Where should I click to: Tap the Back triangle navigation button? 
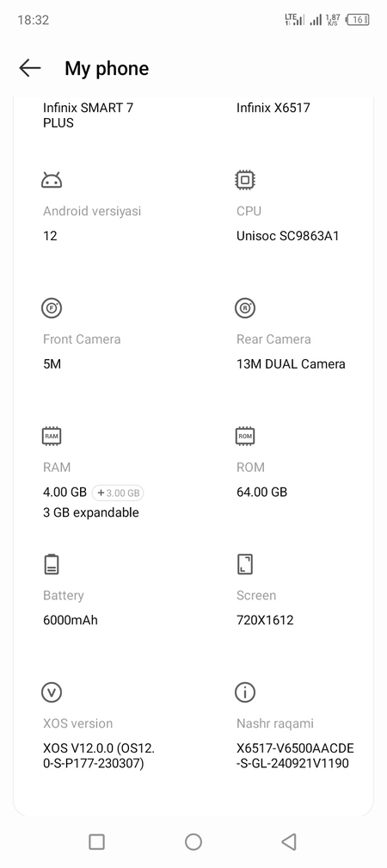[289, 842]
